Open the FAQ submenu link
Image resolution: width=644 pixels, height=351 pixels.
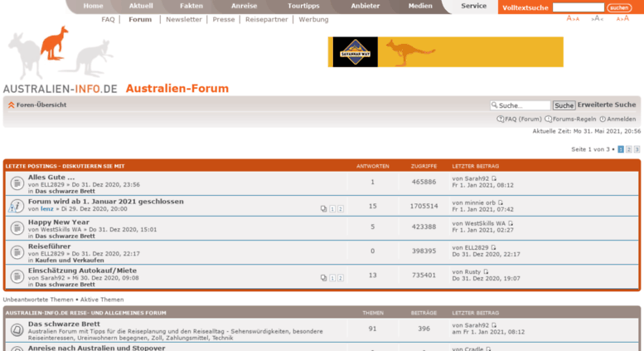tap(108, 19)
